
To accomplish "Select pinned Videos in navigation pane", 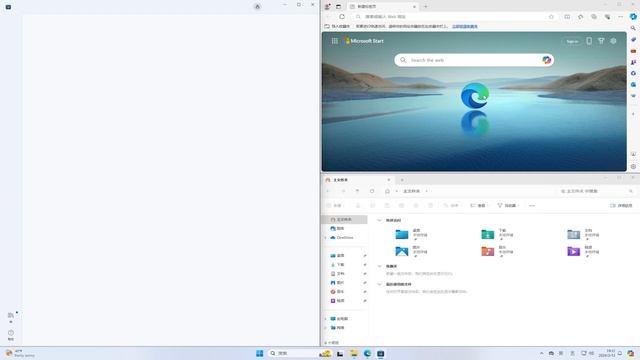I will (x=338, y=300).
